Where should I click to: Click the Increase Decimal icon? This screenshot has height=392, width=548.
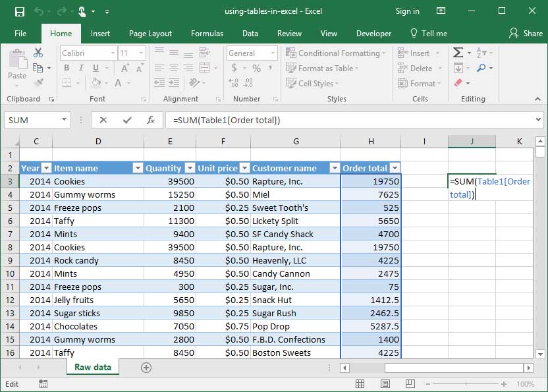pos(234,83)
